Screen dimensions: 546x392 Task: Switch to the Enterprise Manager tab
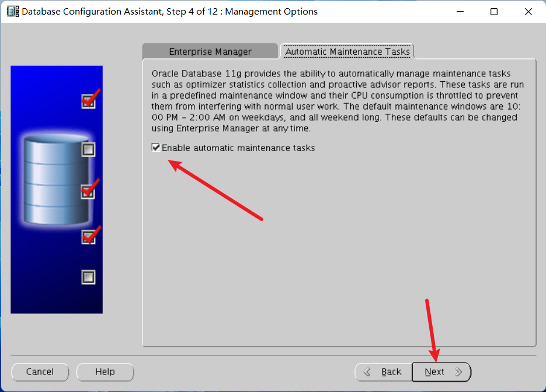click(210, 51)
